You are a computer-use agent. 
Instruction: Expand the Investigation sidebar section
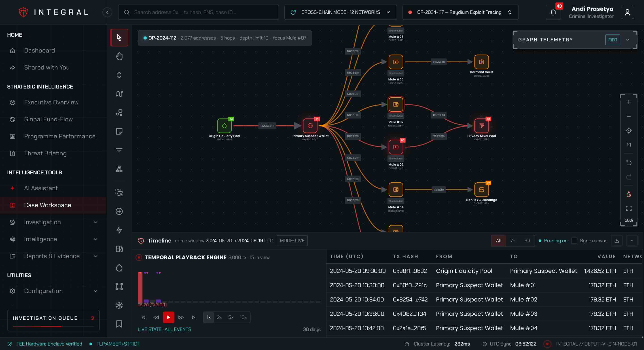point(53,222)
